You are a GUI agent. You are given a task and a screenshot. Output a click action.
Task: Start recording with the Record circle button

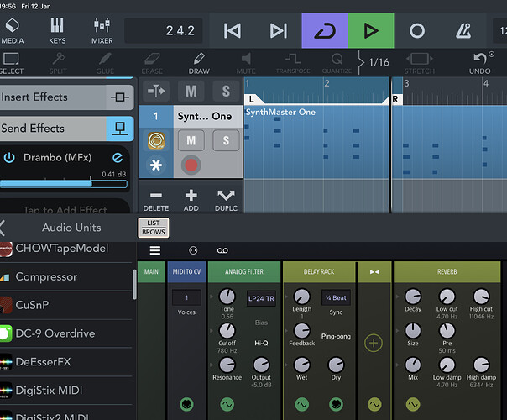click(417, 31)
